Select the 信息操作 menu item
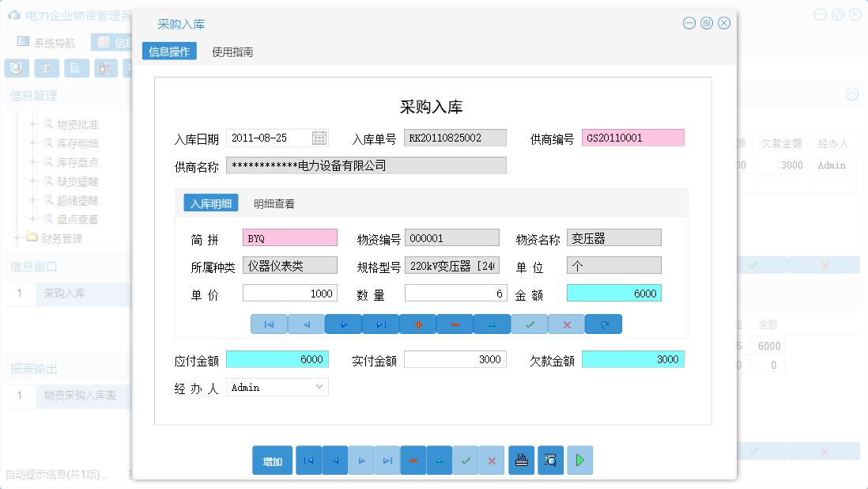Viewport: 868px width, 489px height. pos(169,51)
